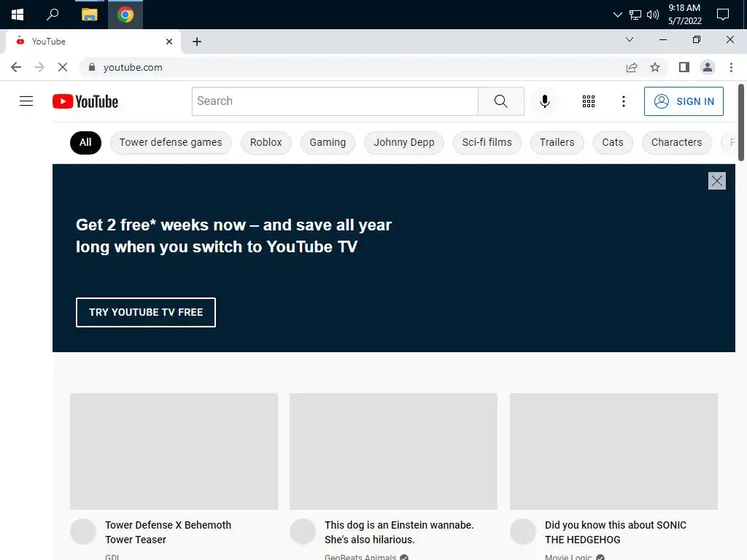Select the Tower defense games chip
747x560 pixels.
click(x=171, y=142)
